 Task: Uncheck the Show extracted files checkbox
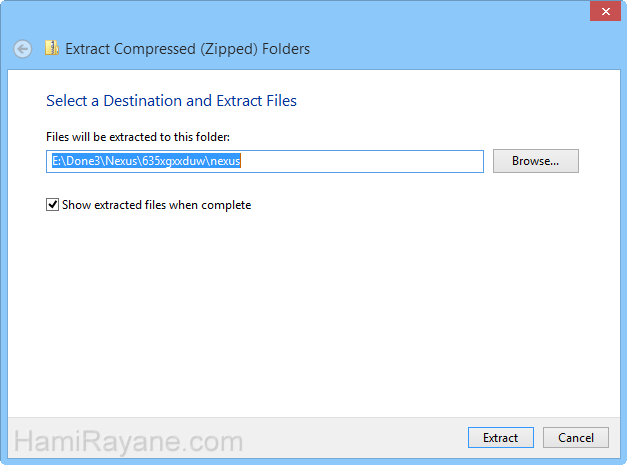tap(52, 205)
